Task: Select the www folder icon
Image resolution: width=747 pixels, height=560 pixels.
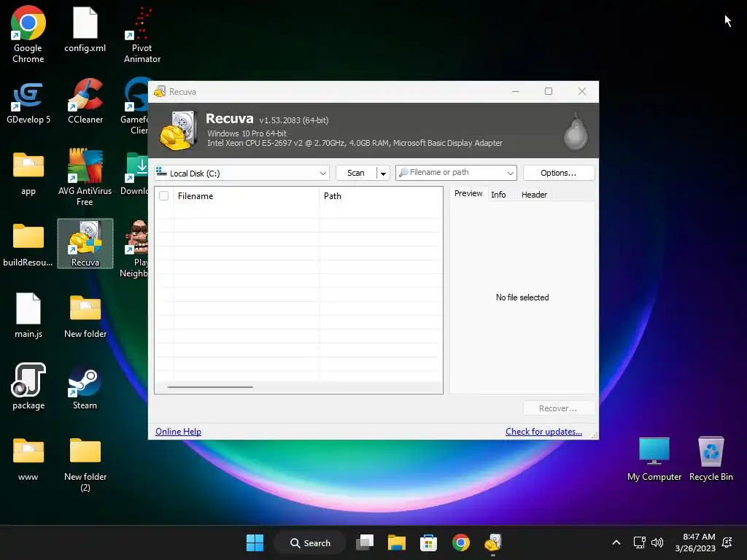Action: click(28, 459)
